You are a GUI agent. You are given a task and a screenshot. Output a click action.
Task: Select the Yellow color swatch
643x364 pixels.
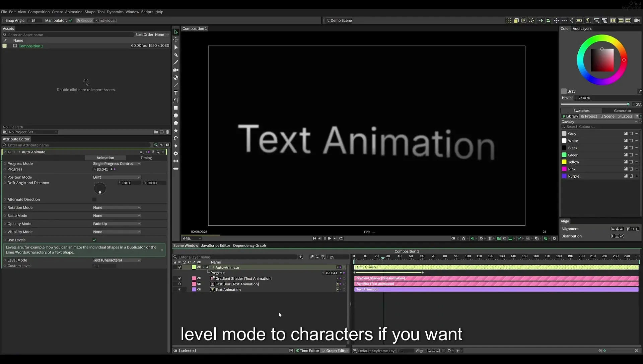click(564, 162)
